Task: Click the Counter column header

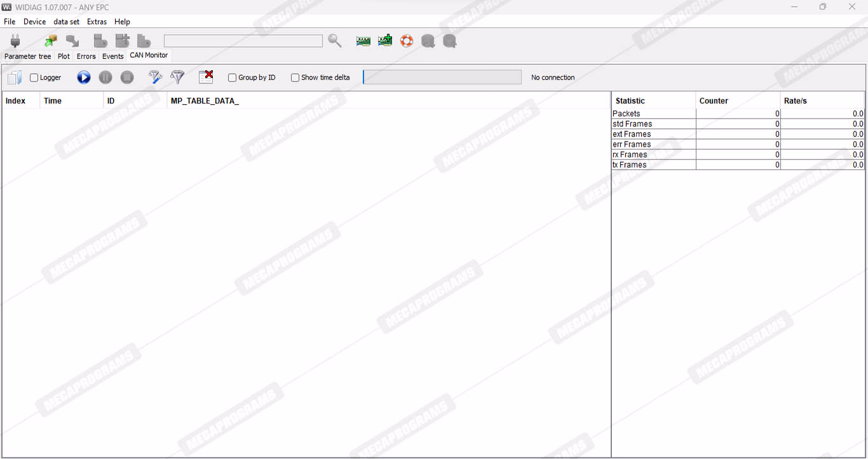Action: pyautogui.click(x=714, y=101)
